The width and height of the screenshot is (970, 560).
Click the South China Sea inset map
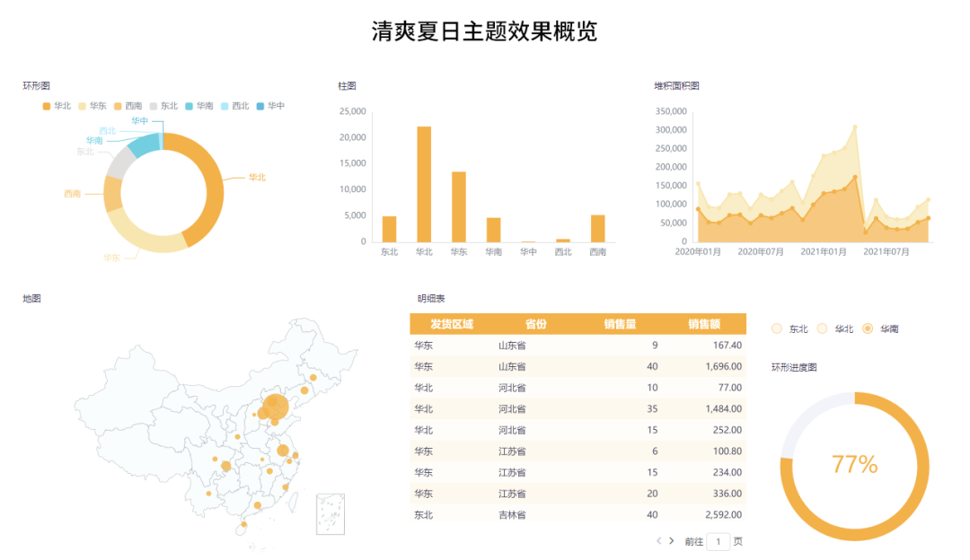point(331,513)
